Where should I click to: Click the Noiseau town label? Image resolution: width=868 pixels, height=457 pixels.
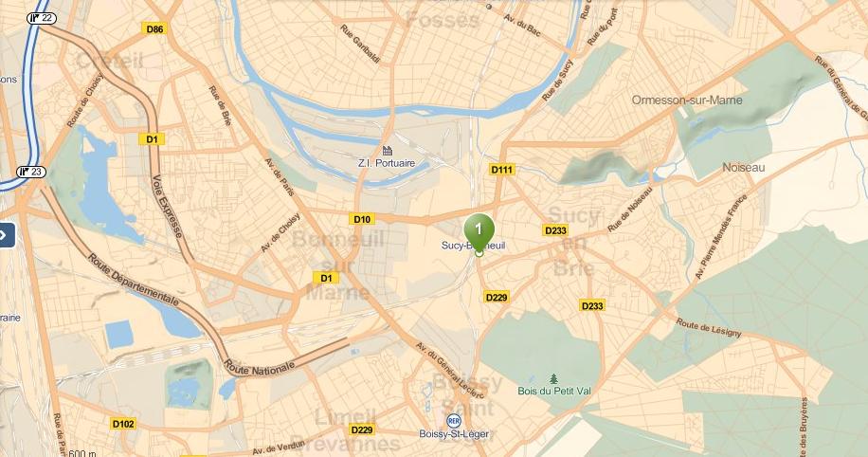tap(744, 167)
